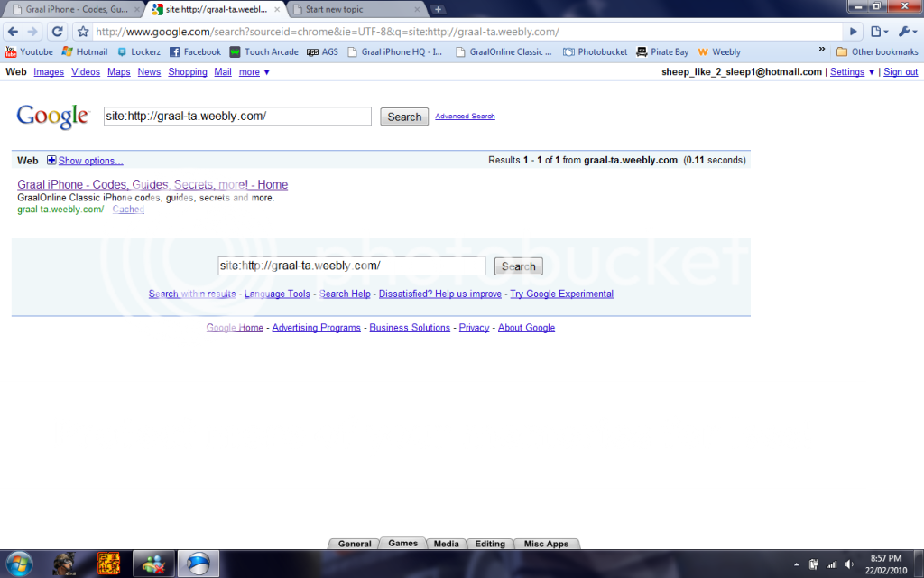Select the Media tab in dock
Viewport: 924px width, 578px height.
coord(446,544)
